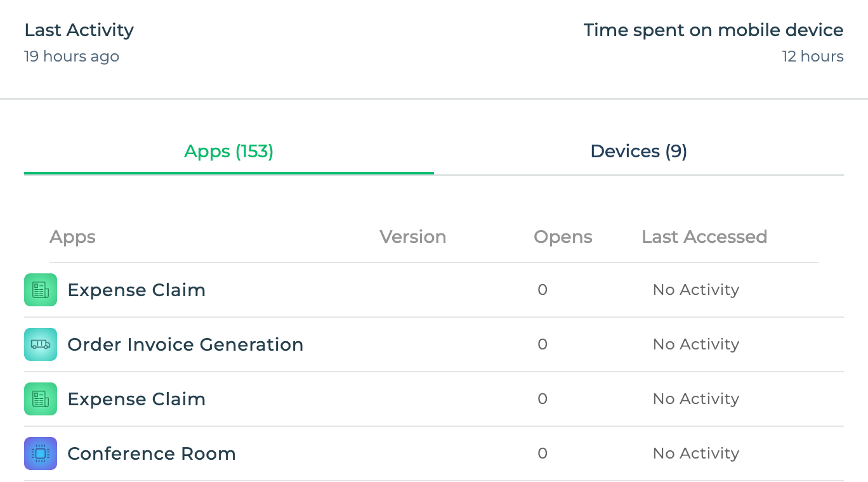The height and width of the screenshot is (482, 868).
Task: Click the Last Activity heading
Action: (x=79, y=30)
